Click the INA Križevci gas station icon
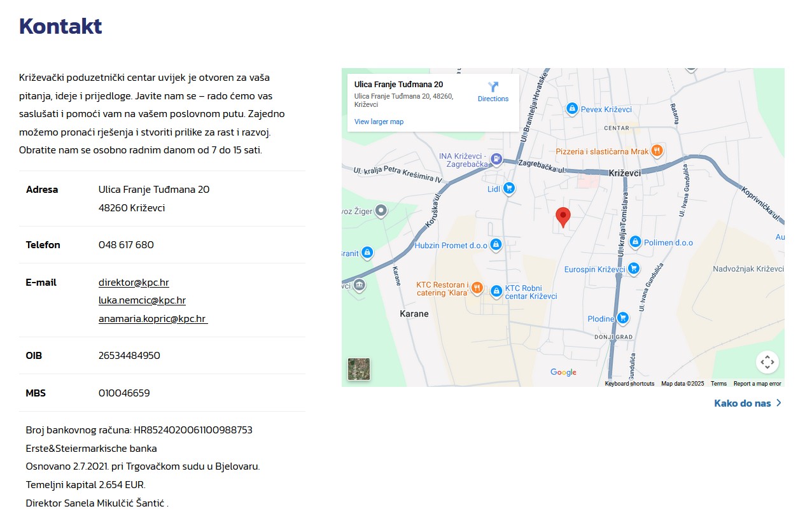The image size is (805, 532). click(497, 159)
